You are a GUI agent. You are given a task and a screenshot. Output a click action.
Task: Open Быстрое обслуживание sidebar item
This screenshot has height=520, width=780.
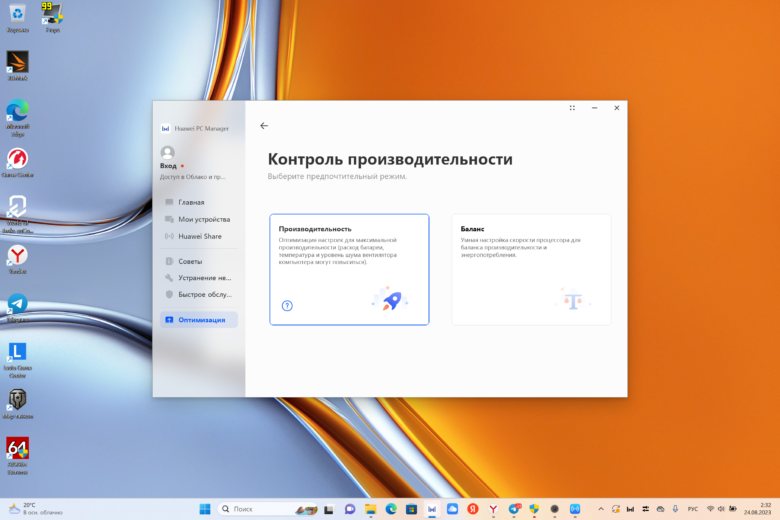(198, 295)
